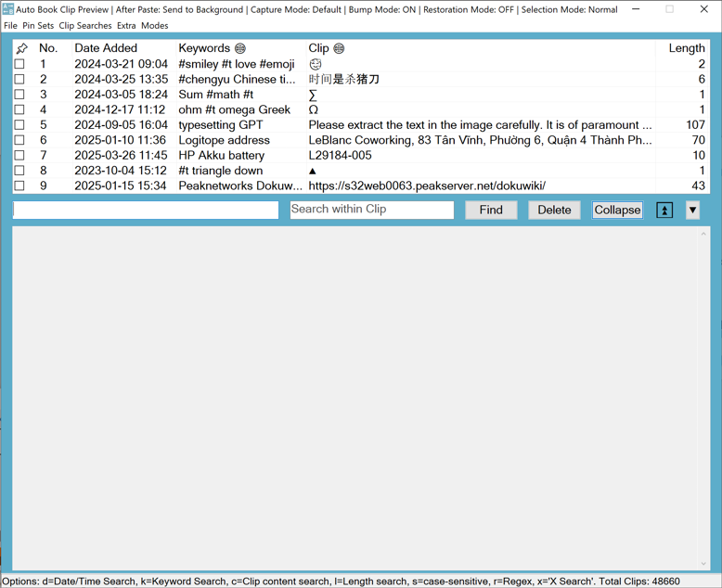
Task: Click the app icon in title bar
Action: tap(7, 9)
